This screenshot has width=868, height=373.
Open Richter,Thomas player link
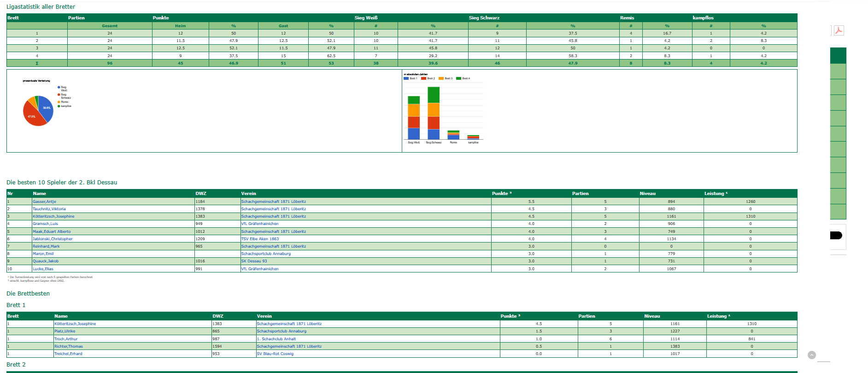[69, 346]
